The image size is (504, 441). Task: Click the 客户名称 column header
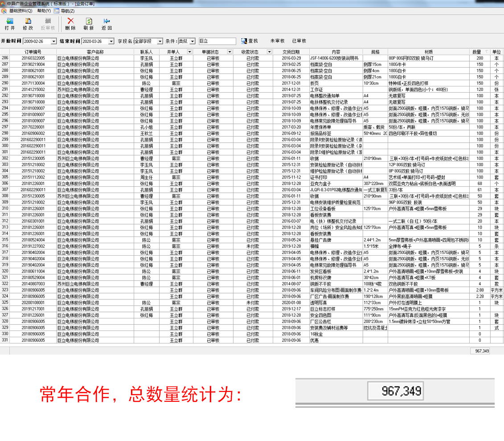pos(95,52)
